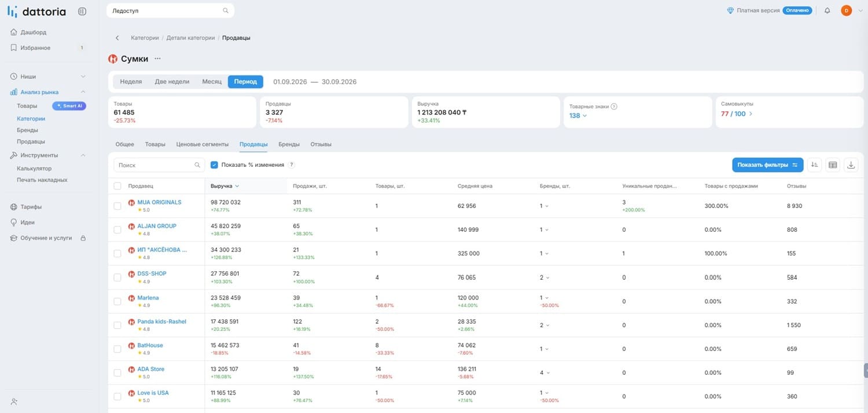This screenshot has height=413, width=868.
Task: Collapse the sidebar panel icon
Action: click(82, 11)
